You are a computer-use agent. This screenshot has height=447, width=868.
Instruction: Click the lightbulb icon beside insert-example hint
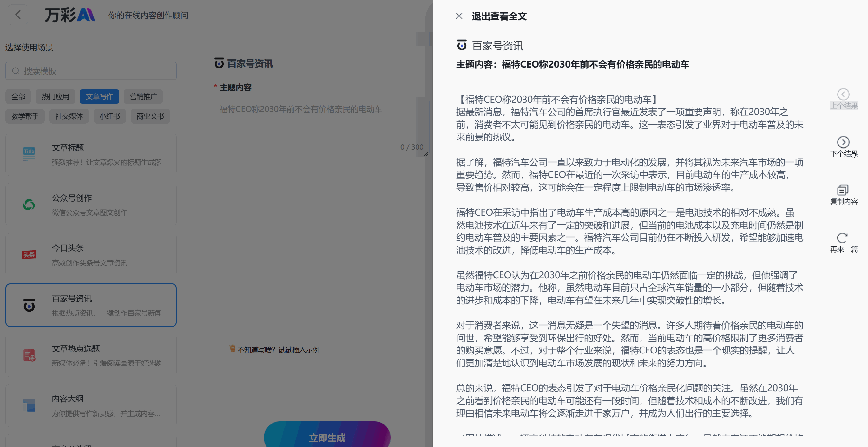[x=232, y=348]
